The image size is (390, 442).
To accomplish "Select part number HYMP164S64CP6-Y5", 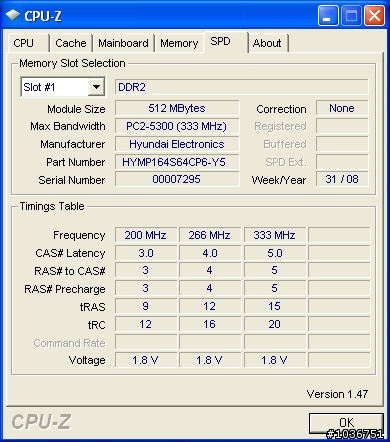I will (x=177, y=162).
